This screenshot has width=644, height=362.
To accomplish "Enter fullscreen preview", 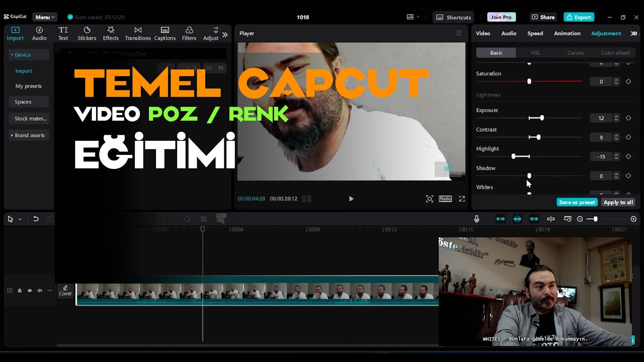I will click(x=462, y=199).
